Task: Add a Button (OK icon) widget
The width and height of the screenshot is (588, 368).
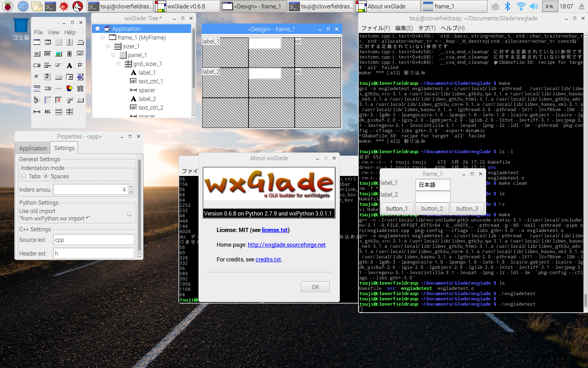Action: point(37,54)
